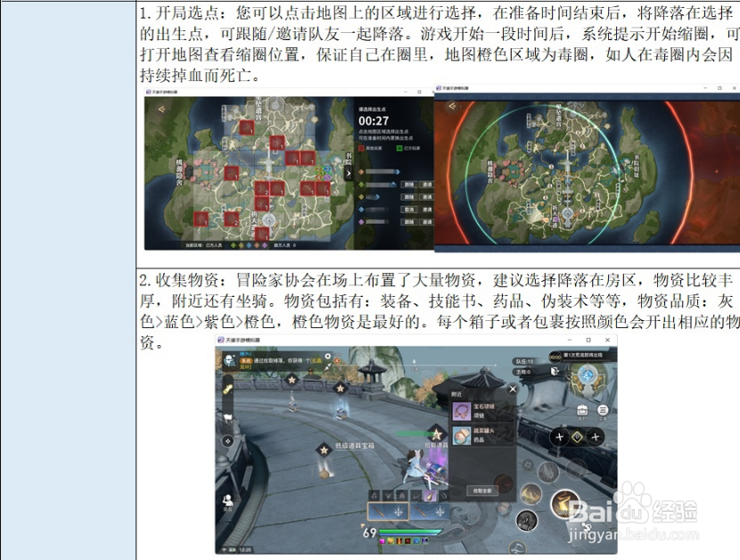Image resolution: width=740 pixels, height=560 pixels.
Task: Click star marker of 低级道具宝箱
Action: tap(324, 450)
